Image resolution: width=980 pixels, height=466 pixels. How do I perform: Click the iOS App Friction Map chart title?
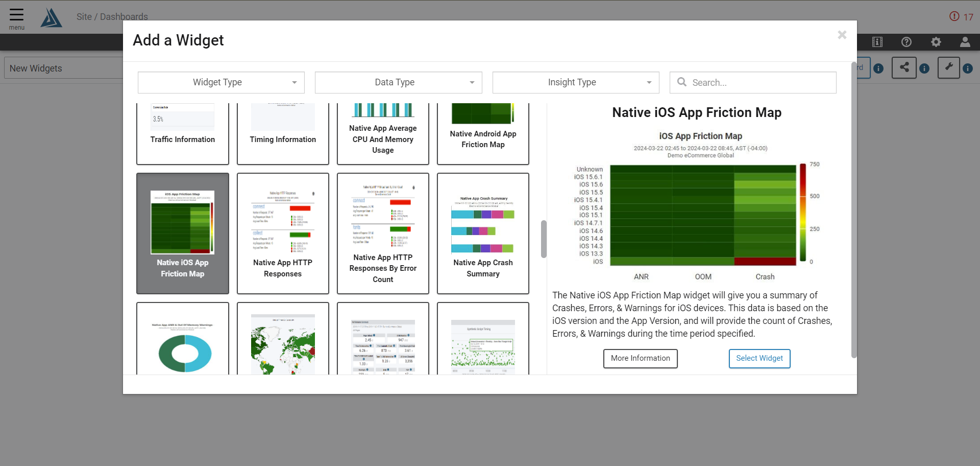click(700, 136)
